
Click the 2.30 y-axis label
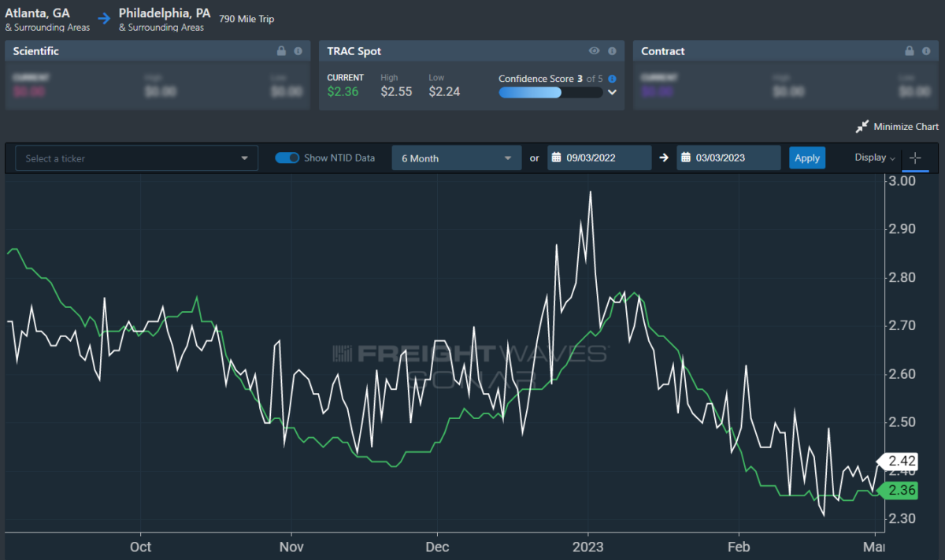coord(902,518)
